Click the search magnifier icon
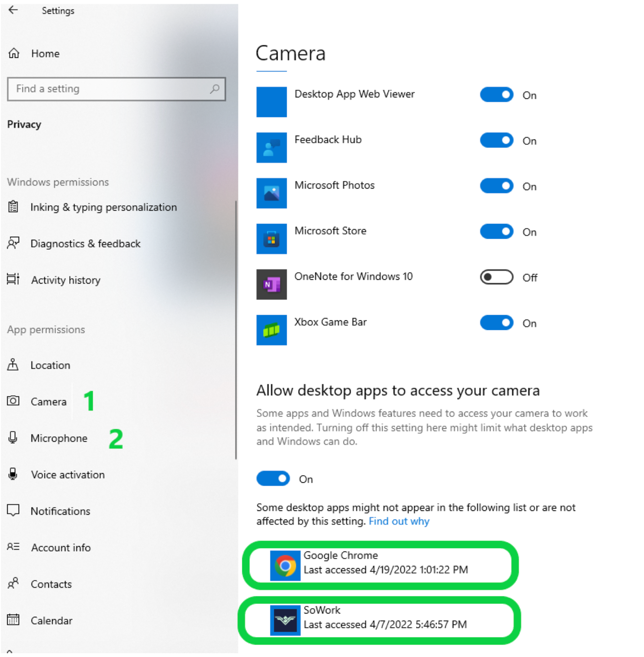Viewport: 644px width, 657px height. [215, 89]
